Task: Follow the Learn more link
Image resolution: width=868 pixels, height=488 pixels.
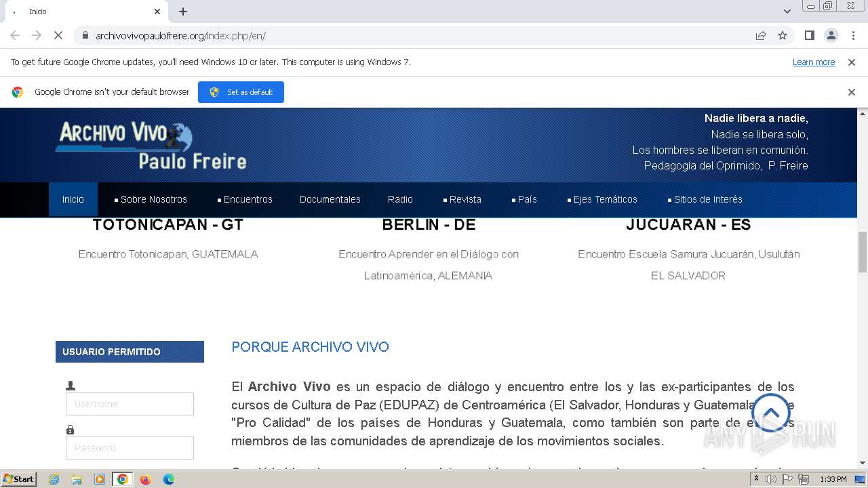Action: pos(814,62)
